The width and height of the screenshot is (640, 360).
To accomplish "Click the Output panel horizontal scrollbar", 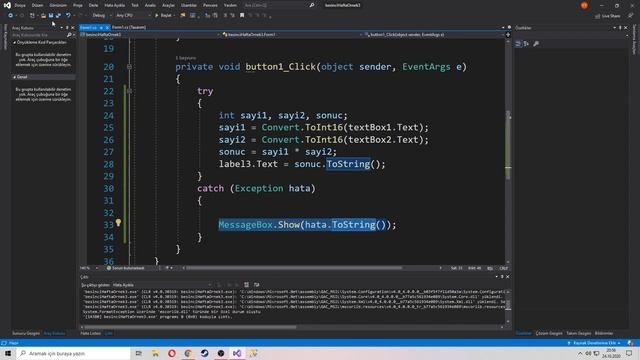I will pyautogui.click(x=190, y=327).
